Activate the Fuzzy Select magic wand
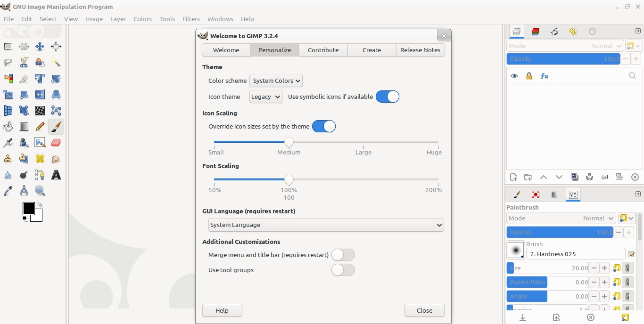This screenshot has width=644, height=324. [x=56, y=62]
